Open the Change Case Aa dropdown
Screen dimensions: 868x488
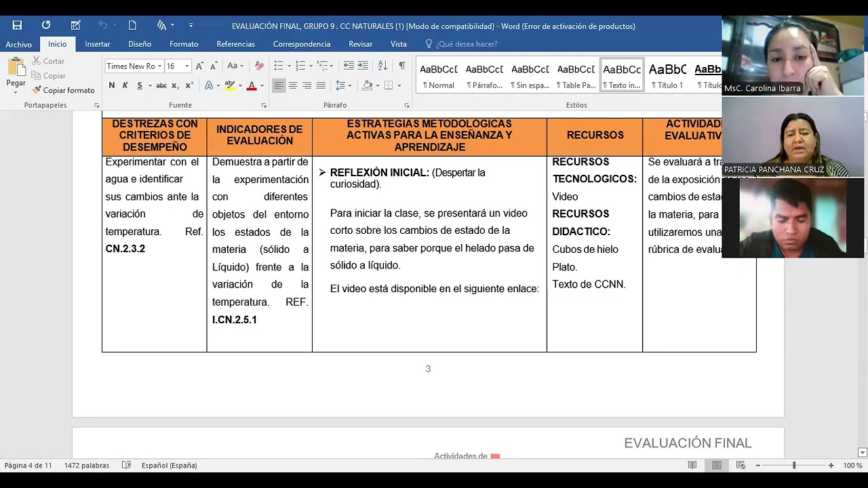[235, 66]
